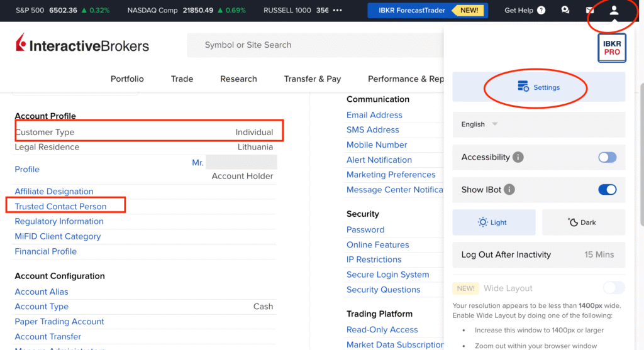
Task: Click the S&P 500 ticker value
Action: point(63,10)
